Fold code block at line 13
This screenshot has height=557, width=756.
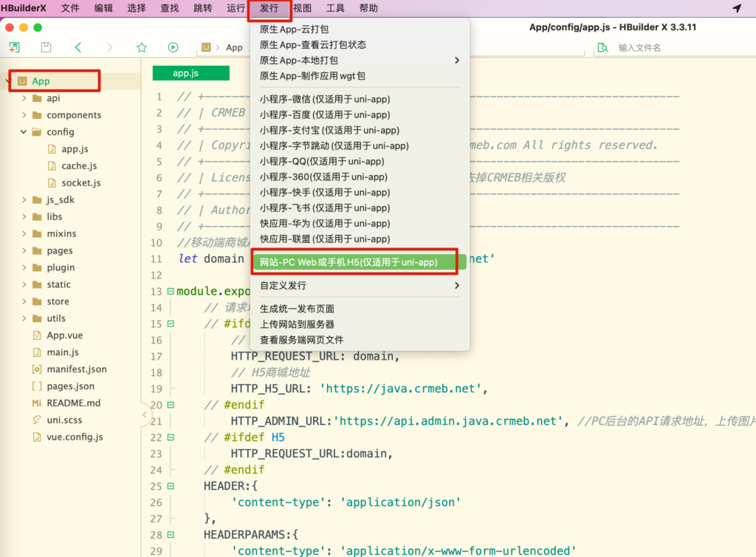[171, 291]
